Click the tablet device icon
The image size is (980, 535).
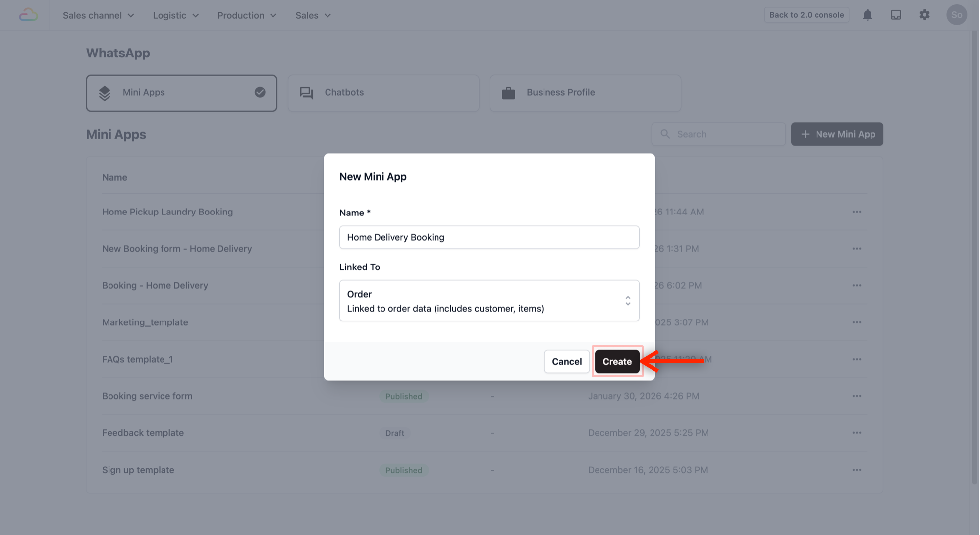pyautogui.click(x=896, y=15)
